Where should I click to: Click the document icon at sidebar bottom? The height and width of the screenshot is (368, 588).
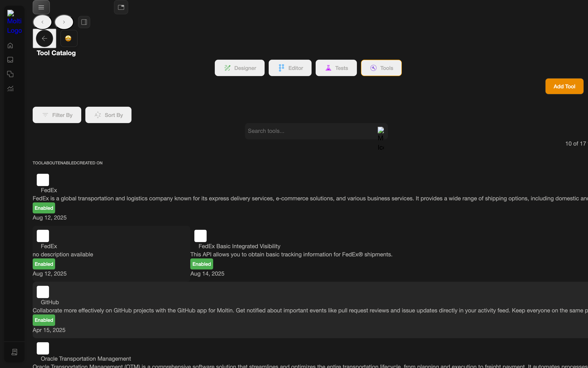(14, 352)
